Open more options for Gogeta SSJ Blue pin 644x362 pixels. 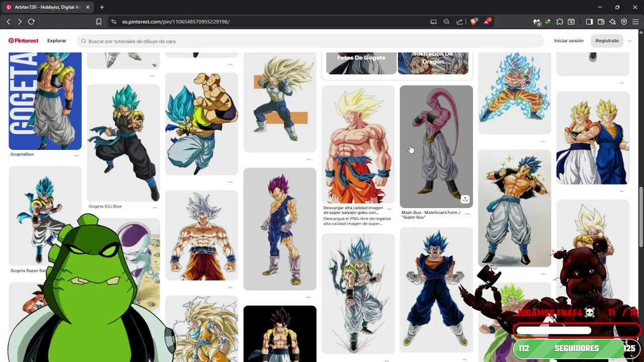coord(154,207)
